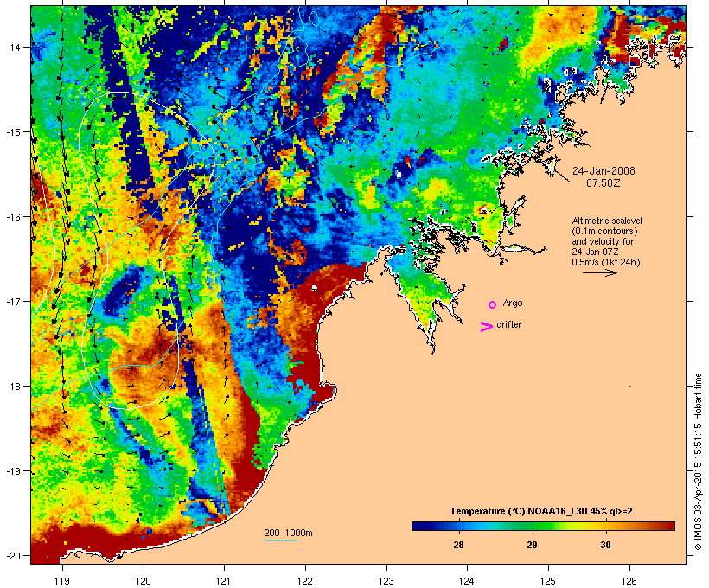Image resolution: width=709 pixels, height=588 pixels.
Task: Click the cyan 200 1000m depth contour sample
Action: 280,540
